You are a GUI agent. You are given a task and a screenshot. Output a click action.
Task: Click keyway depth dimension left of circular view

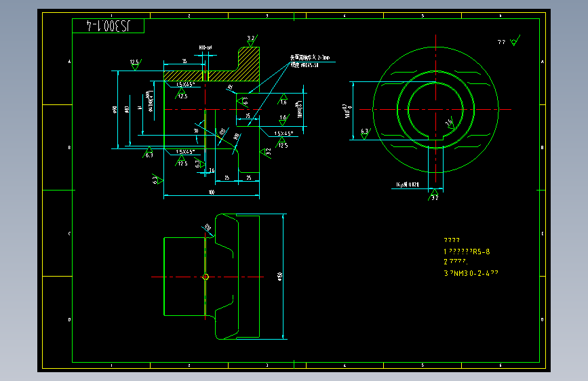(x=347, y=111)
